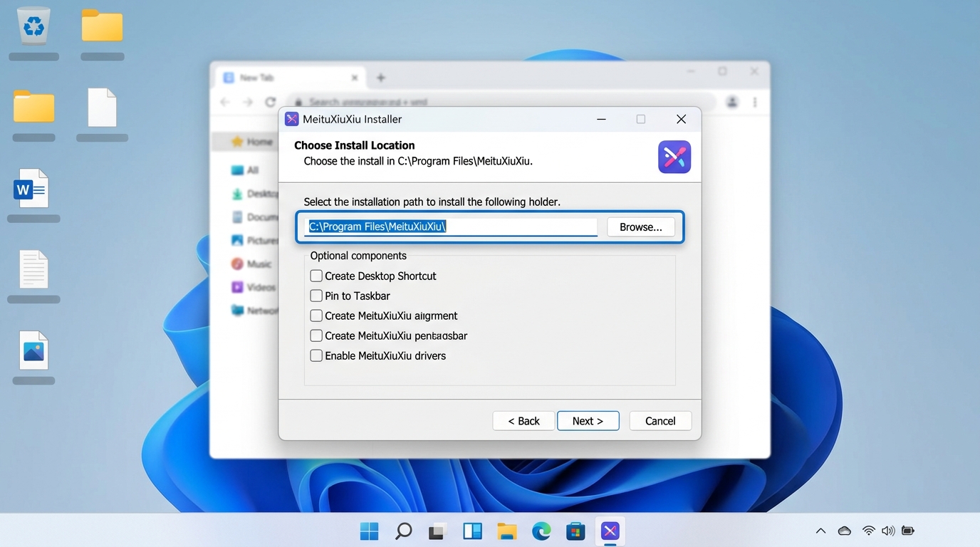Open browser three-dot menu
This screenshot has height=547, width=980.
[755, 102]
